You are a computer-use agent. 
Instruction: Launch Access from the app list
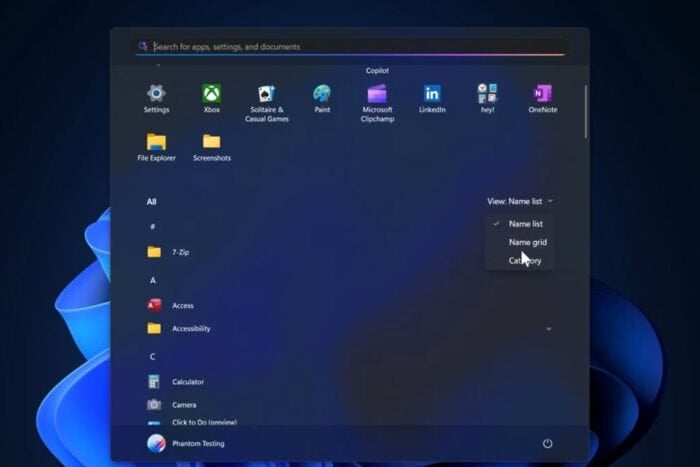click(154, 305)
